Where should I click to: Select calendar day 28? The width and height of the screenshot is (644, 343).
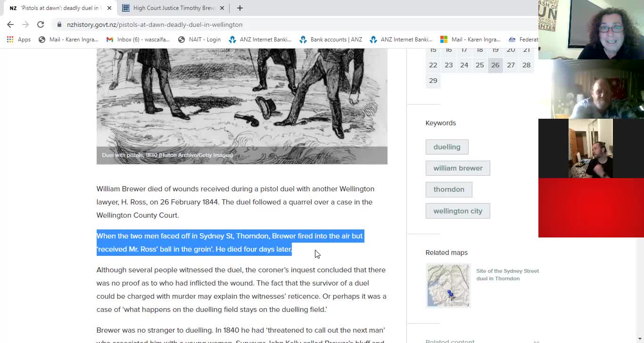pos(526,65)
